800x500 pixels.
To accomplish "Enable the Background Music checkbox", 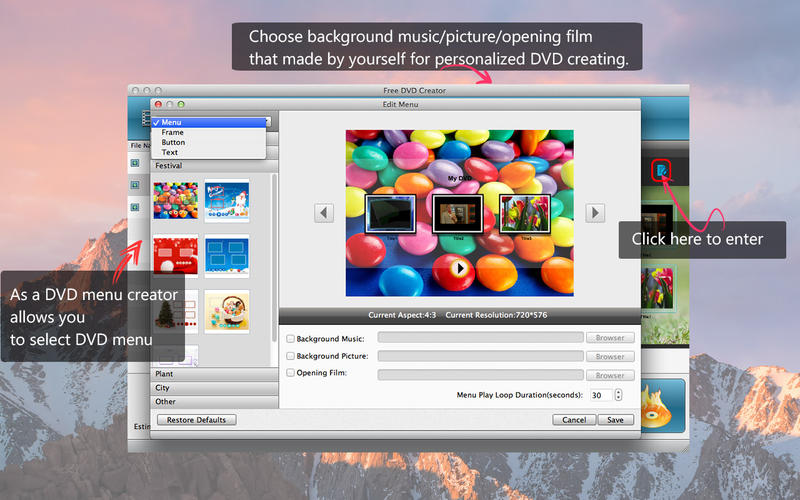I will pos(290,339).
